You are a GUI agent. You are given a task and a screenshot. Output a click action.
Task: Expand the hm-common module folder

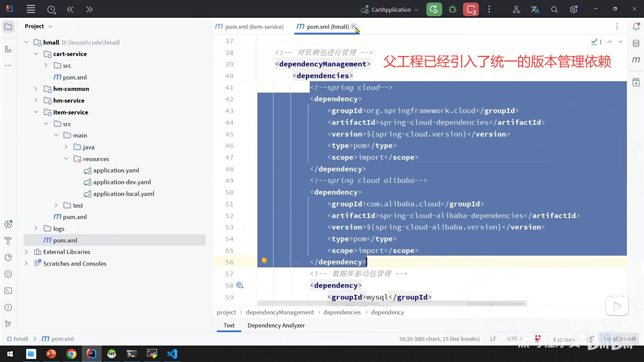point(36,89)
